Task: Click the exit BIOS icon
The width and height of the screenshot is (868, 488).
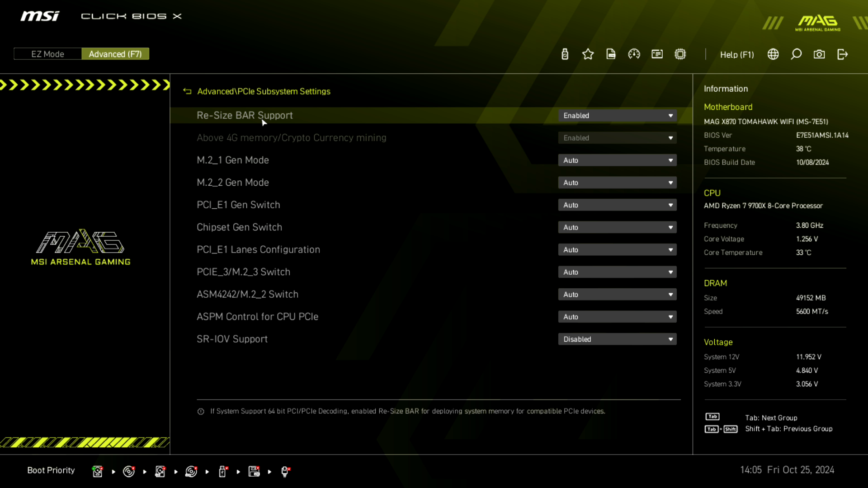Action: (x=842, y=54)
